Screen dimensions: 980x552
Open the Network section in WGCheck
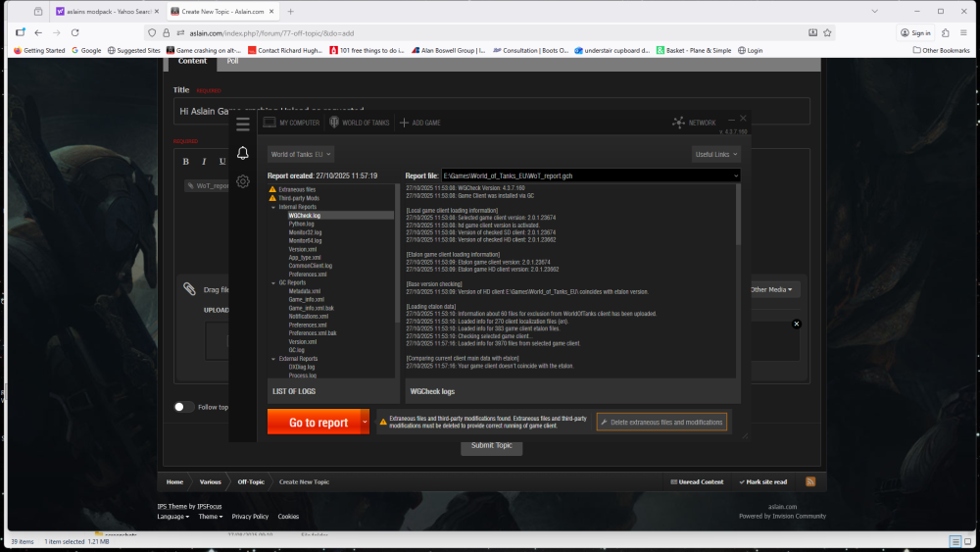pos(694,123)
